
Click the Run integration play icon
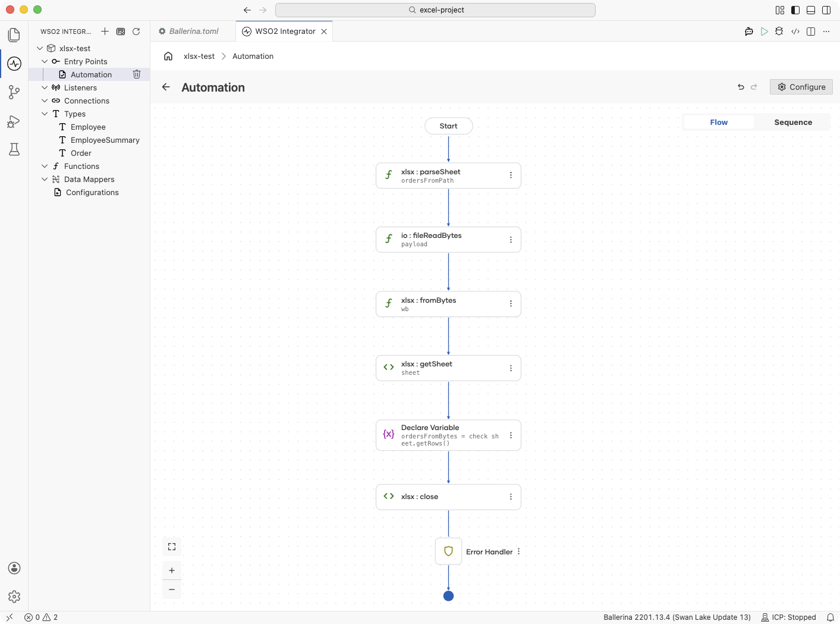[765, 32]
